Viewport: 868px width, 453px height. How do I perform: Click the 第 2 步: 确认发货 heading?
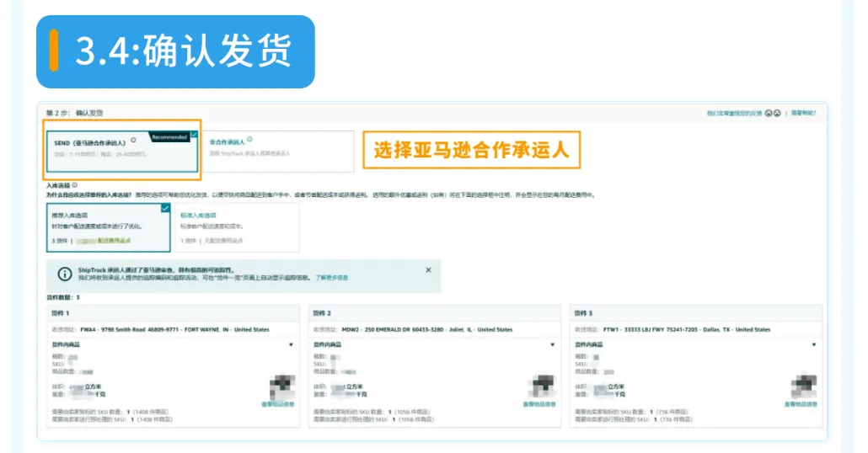[74, 113]
